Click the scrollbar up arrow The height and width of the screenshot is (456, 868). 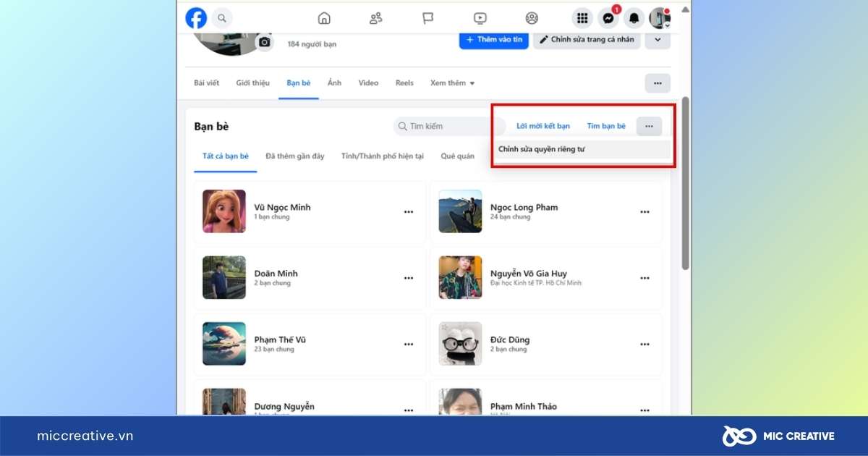coord(686,9)
